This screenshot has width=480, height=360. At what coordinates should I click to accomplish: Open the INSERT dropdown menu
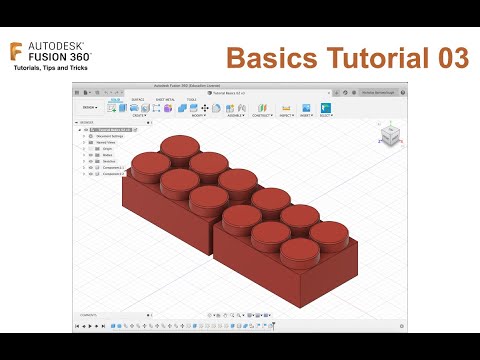306,115
